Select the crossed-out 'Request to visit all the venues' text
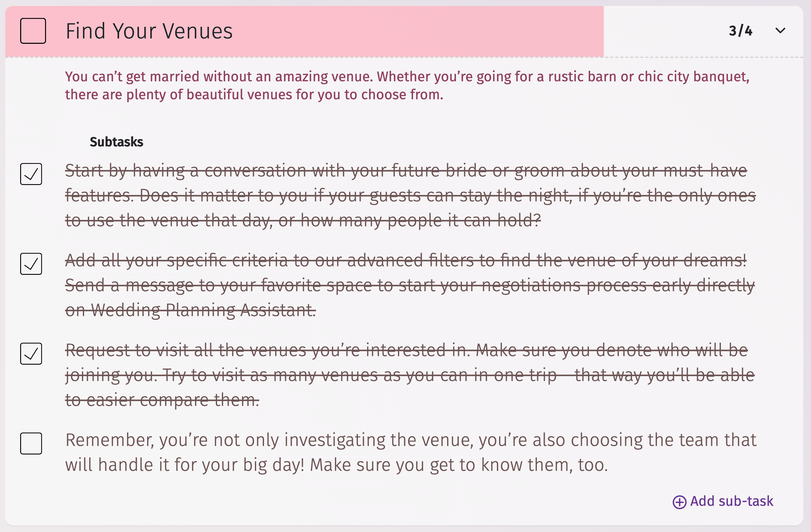Screen dimensions: 811x532 [x=406, y=375]
